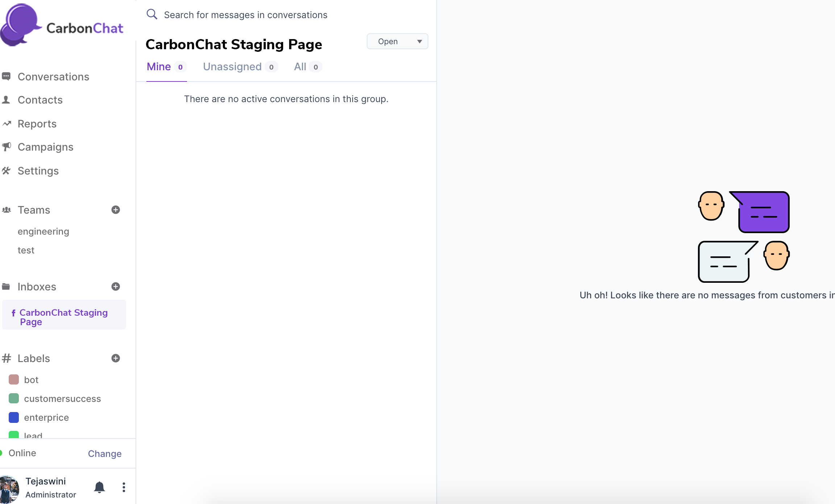Screen dimensions: 835x504
Task: Select the engineering team
Action: tap(43, 232)
